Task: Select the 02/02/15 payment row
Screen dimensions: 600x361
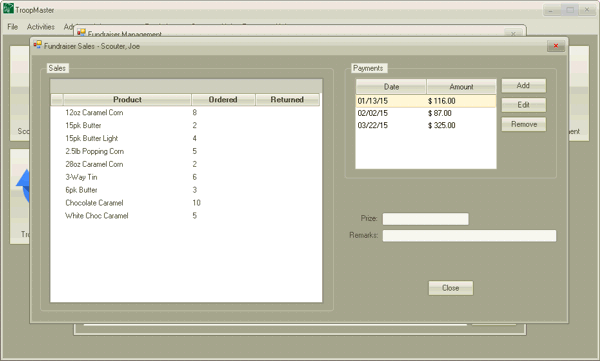Action: pyautogui.click(x=426, y=113)
